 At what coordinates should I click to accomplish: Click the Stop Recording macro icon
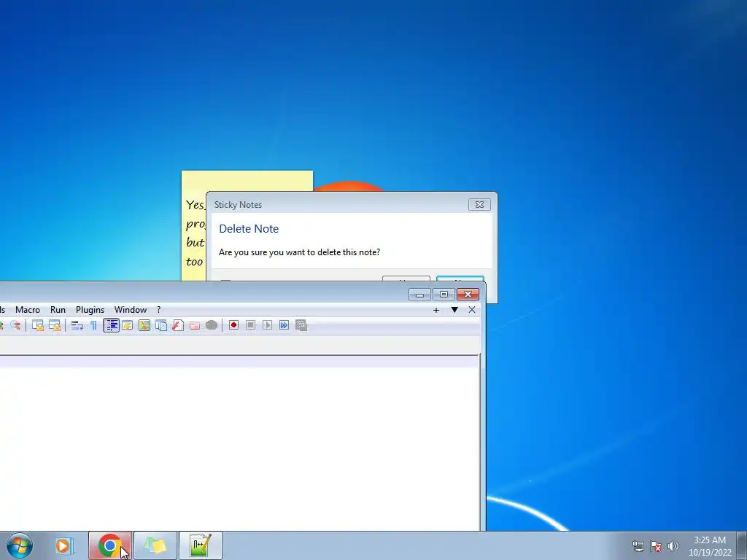tap(251, 325)
